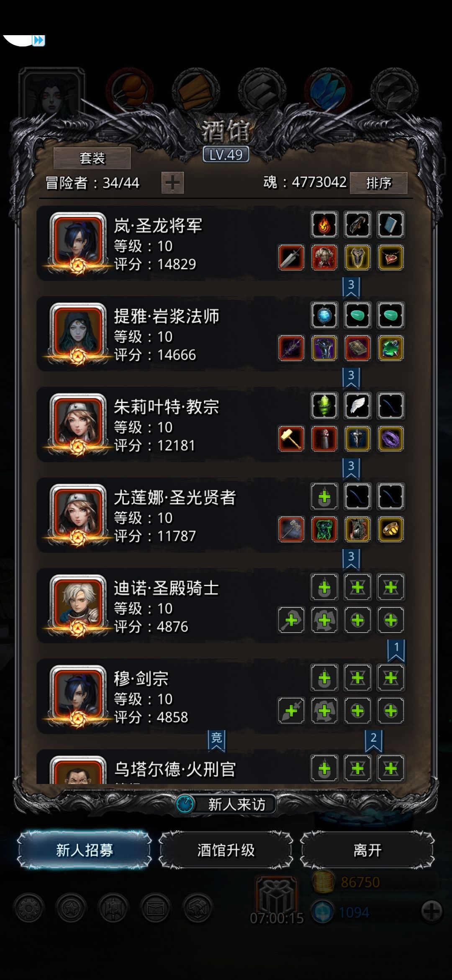The image size is (452, 980).
Task: Expand adventurer capacity with the plus button
Action: tap(173, 183)
